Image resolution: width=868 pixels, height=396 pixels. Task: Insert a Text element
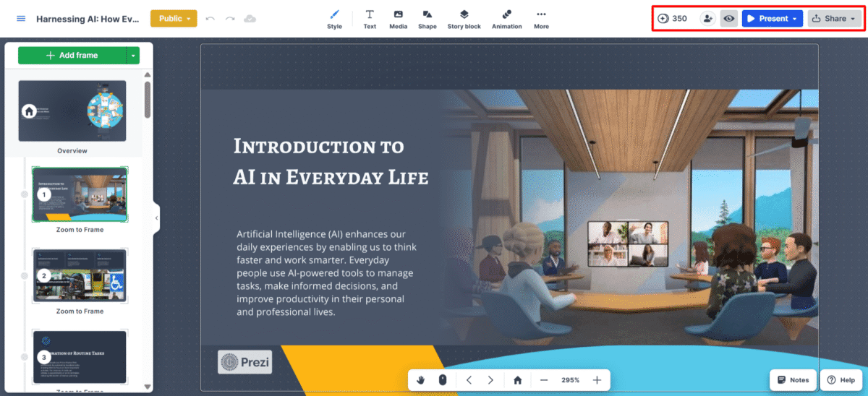click(x=370, y=20)
